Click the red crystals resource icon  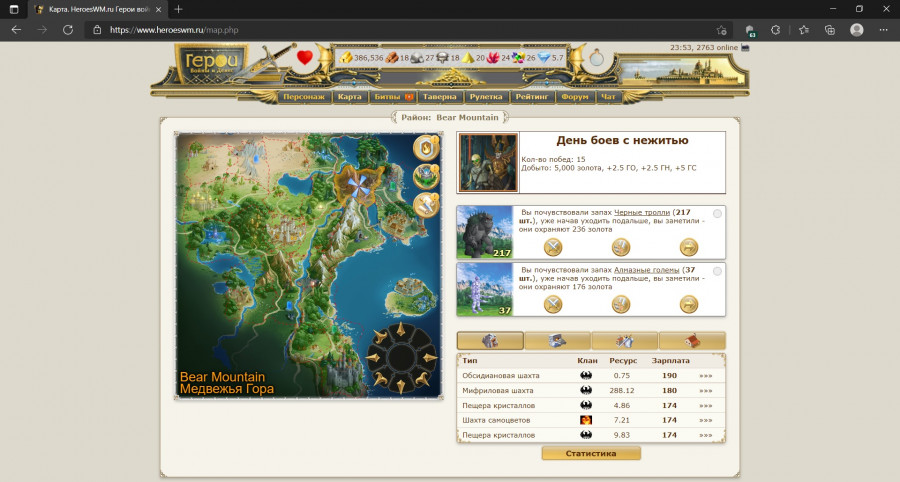coord(493,57)
